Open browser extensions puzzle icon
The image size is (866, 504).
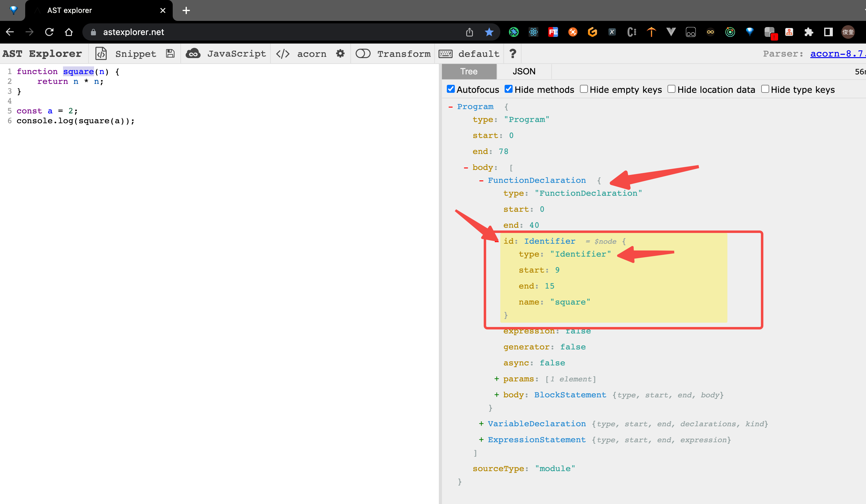click(x=809, y=32)
